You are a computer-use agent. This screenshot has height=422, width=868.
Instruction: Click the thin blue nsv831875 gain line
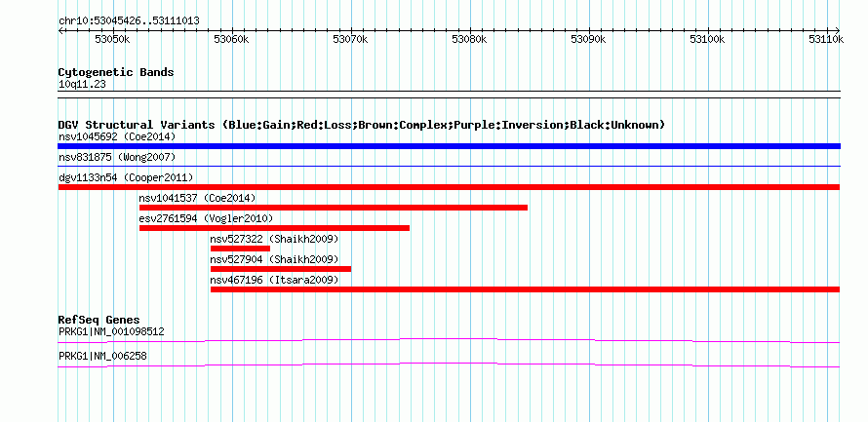click(x=449, y=166)
